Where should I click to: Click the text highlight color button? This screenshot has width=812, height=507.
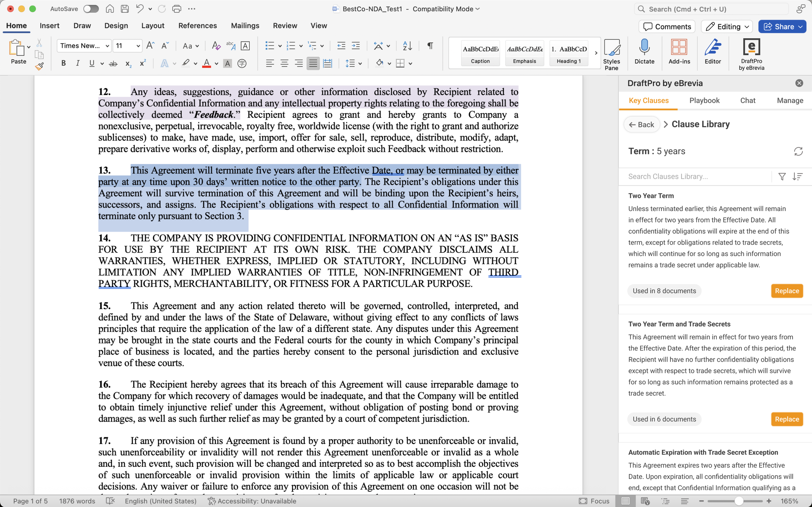point(185,63)
